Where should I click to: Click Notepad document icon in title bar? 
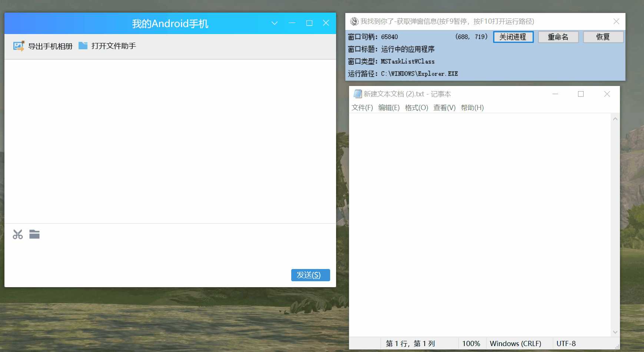[x=358, y=94]
